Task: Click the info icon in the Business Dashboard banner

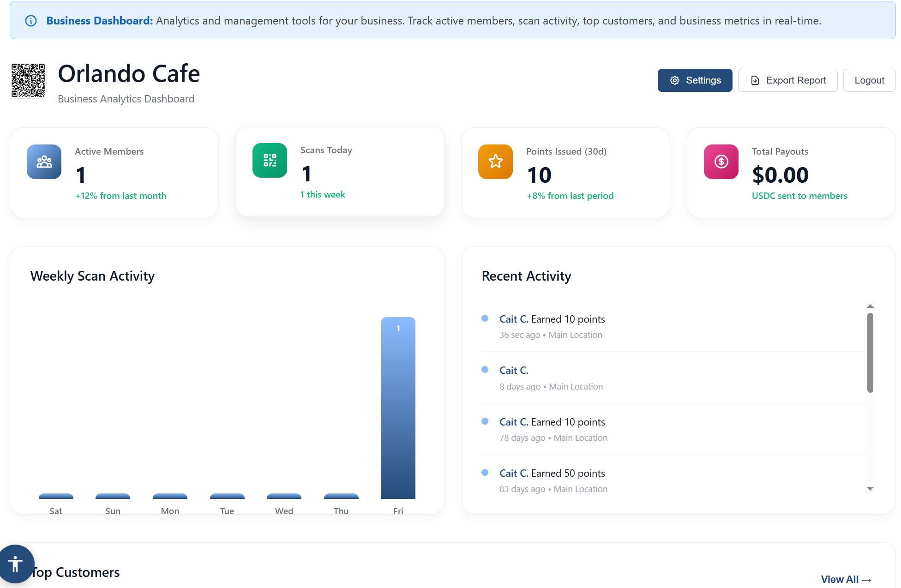Action: coord(31,21)
